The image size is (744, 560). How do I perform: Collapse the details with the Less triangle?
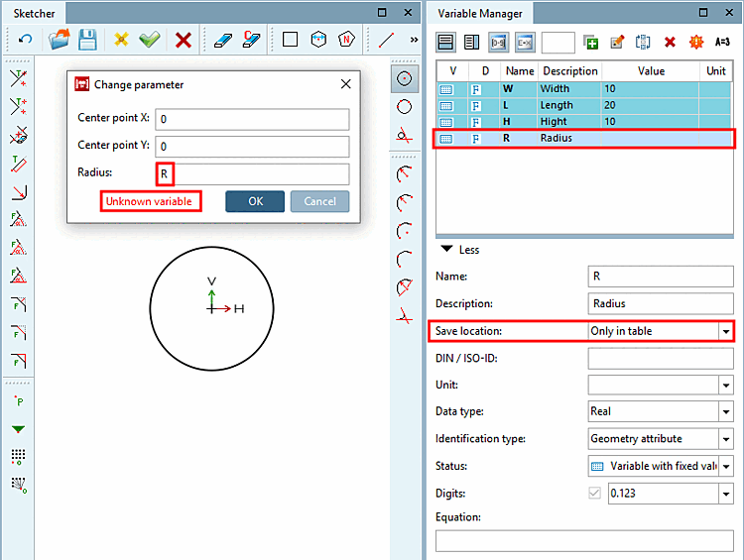[x=446, y=249]
